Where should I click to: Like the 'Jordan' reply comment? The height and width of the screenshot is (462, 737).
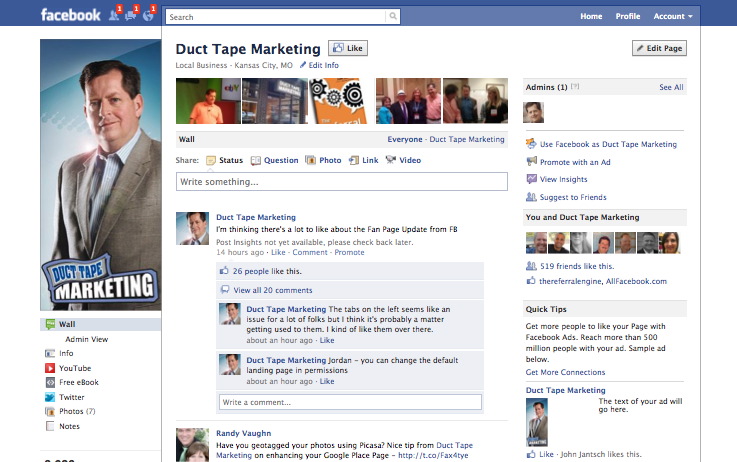coord(327,381)
